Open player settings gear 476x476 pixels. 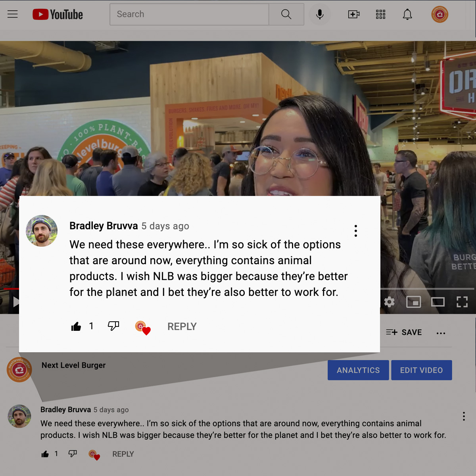[x=390, y=302]
